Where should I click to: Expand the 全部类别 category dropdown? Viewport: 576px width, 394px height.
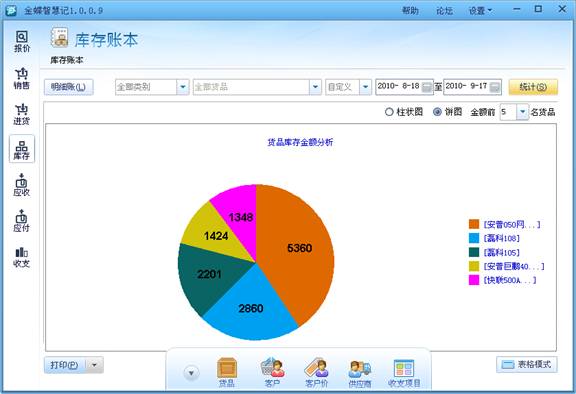tap(183, 87)
